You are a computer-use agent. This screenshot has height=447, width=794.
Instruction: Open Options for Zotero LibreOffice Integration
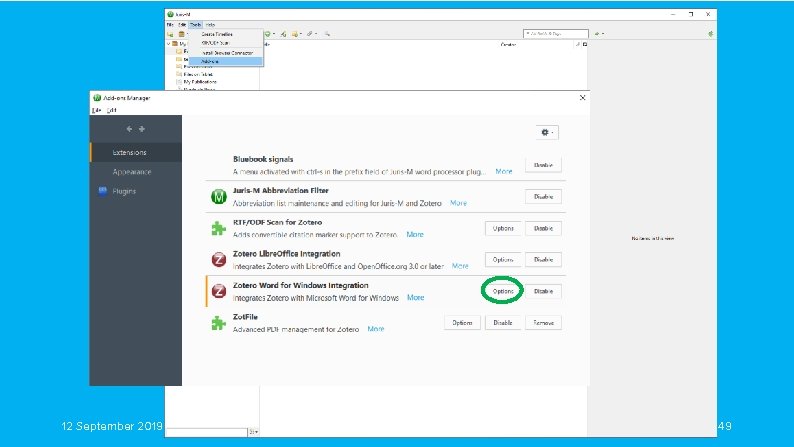click(x=503, y=260)
